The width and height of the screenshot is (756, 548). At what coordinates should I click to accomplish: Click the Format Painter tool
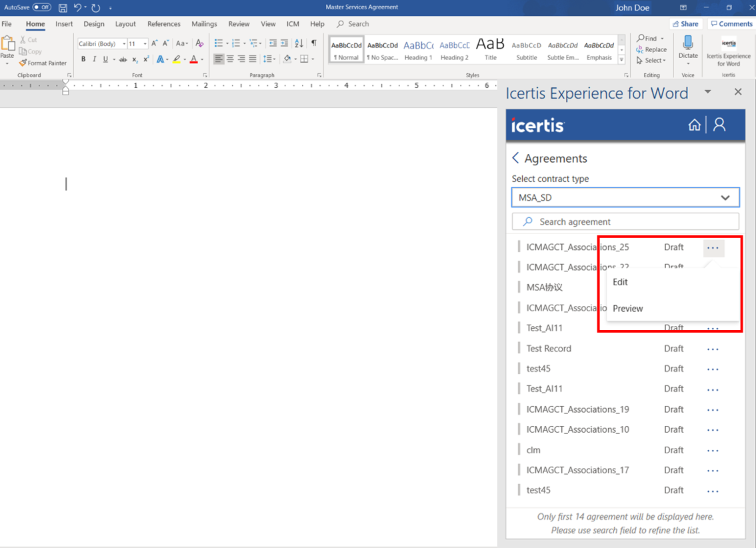(43, 63)
